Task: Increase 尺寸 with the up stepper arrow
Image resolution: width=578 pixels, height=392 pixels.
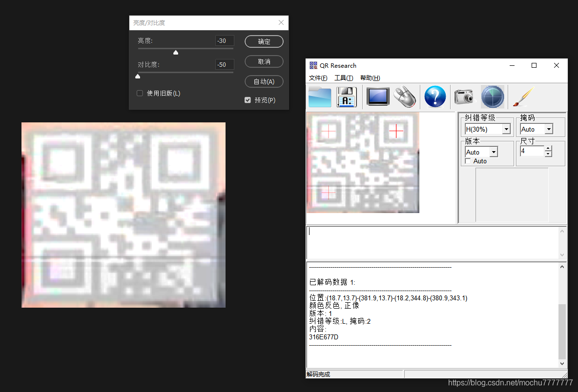Action: [549, 149]
